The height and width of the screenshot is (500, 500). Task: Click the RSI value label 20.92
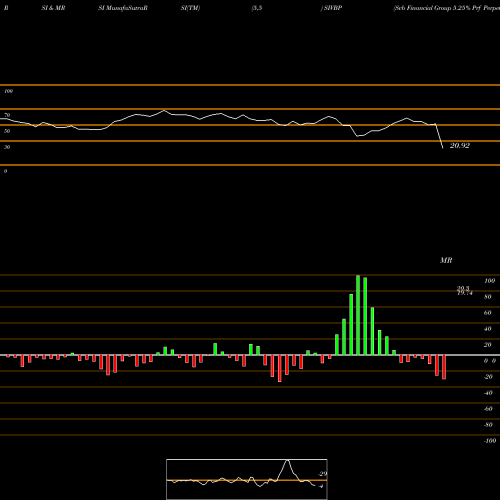tap(460, 146)
